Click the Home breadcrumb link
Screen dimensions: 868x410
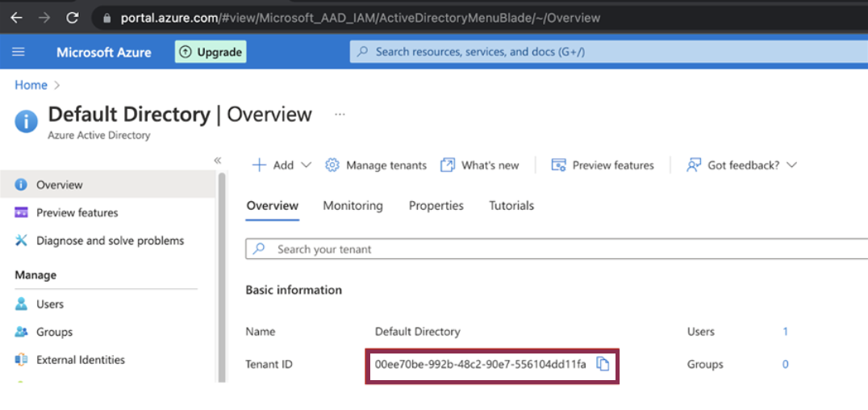(x=31, y=86)
